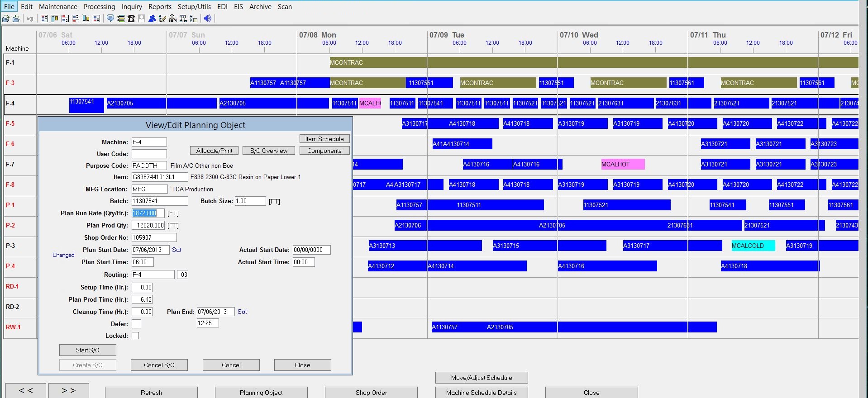
Task: Select the pink MCALHOT bar on F-7
Action: coord(622,164)
